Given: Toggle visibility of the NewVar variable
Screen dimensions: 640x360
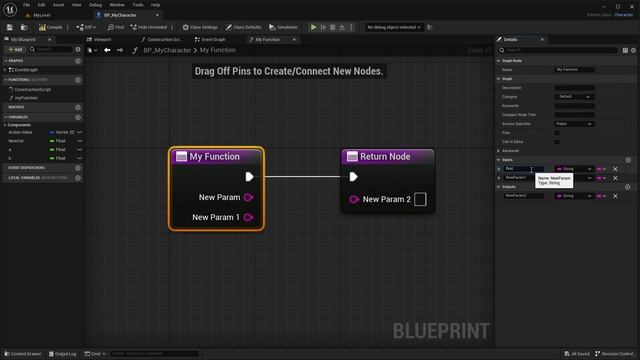Looking at the screenshot, I should (x=80, y=141).
